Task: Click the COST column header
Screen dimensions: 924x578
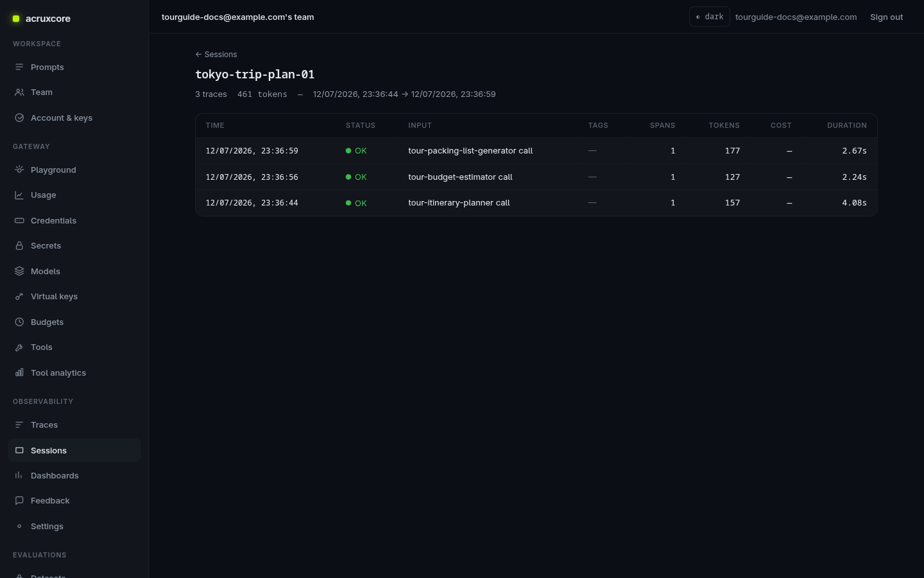Action: [x=781, y=126]
